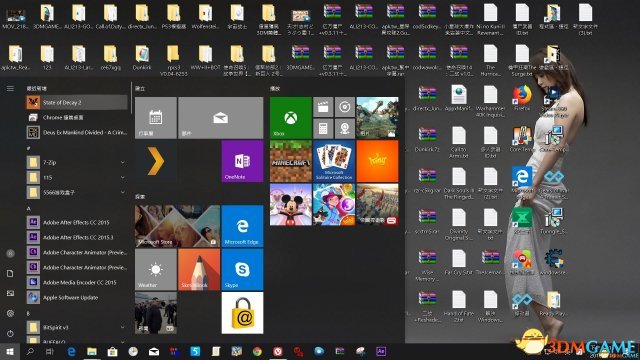640x360 pixels.
Task: Open the padlock @ mail tile
Action: point(242,313)
